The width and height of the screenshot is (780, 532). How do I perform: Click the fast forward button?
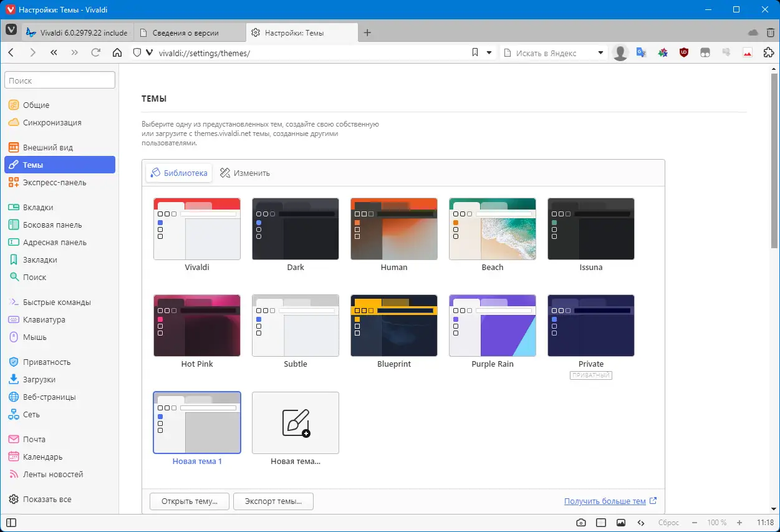pyautogui.click(x=75, y=53)
